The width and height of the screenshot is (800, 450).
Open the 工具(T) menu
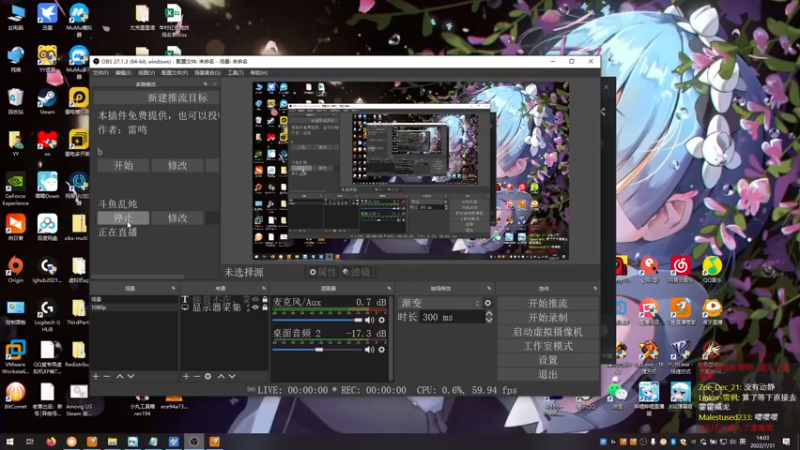[x=235, y=73]
